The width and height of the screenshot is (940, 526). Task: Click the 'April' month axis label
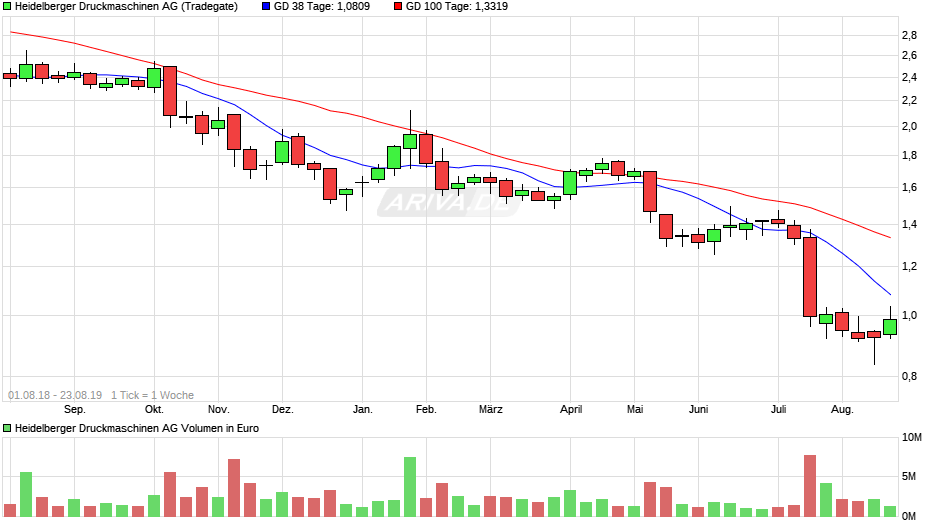(x=571, y=410)
